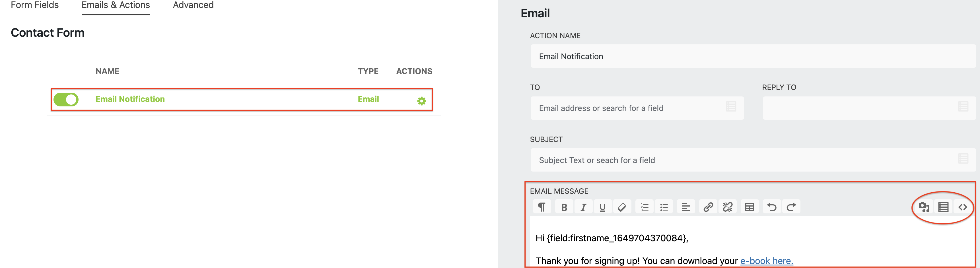Insert an unordered bullet list
980x268 pixels.
(664, 207)
